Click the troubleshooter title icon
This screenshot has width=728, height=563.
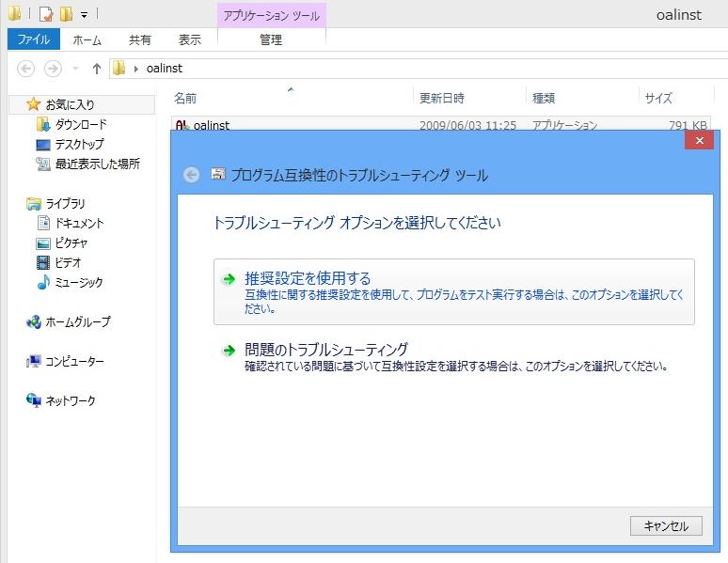[218, 174]
